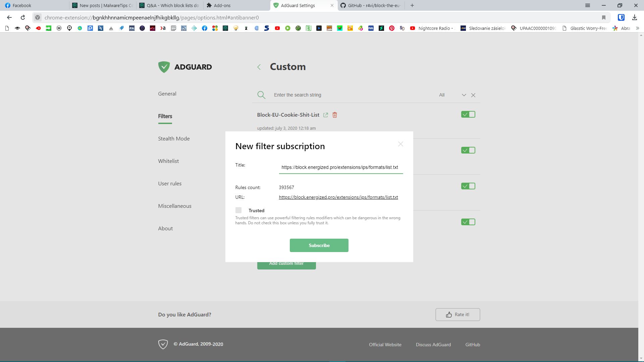
Task: Switch to the MalwareTips New posts tab
Action: click(103, 5)
